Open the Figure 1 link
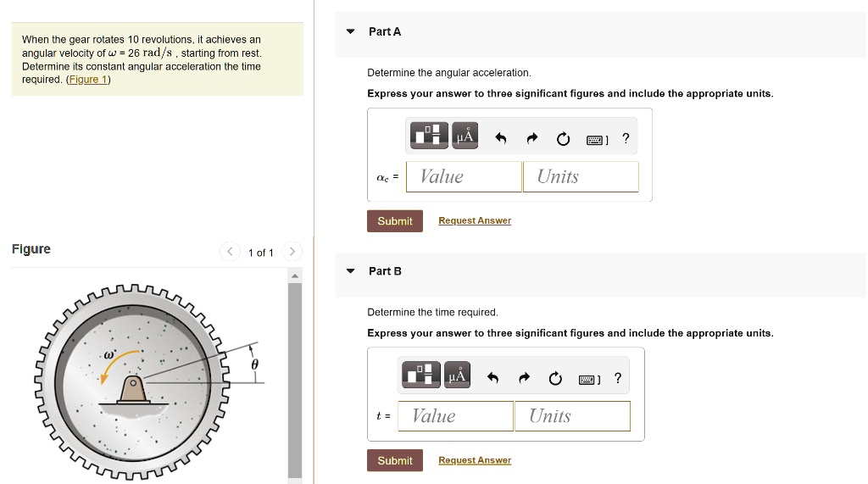This screenshot has height=484, width=868. (88, 79)
